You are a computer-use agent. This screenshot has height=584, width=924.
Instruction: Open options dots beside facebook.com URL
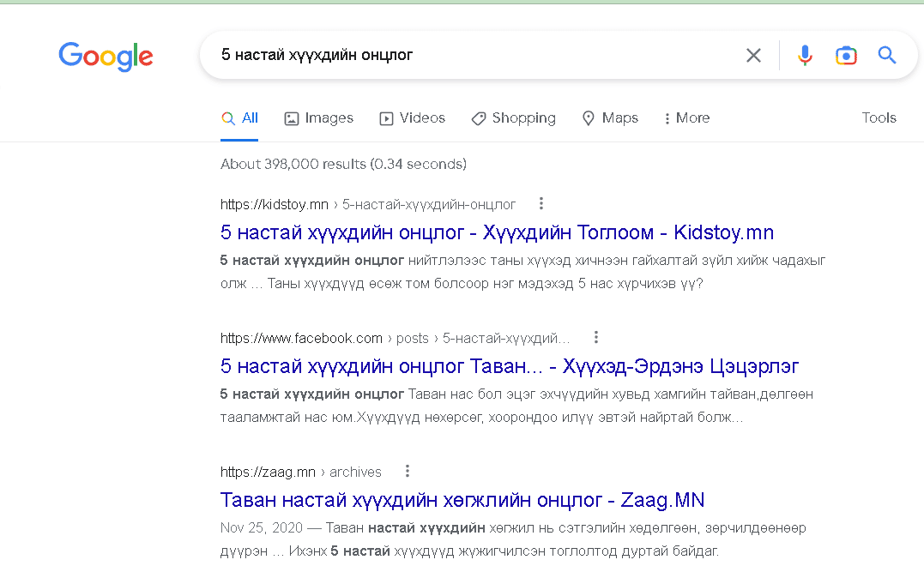point(595,338)
